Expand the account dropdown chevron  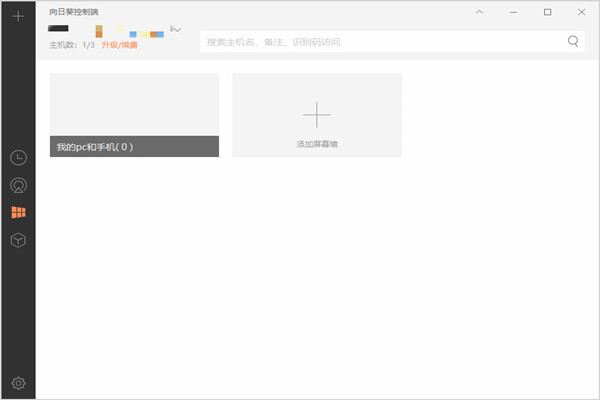click(x=176, y=30)
